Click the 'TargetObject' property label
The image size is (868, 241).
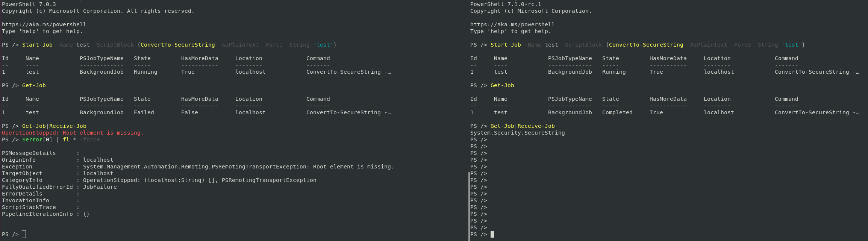point(22,173)
